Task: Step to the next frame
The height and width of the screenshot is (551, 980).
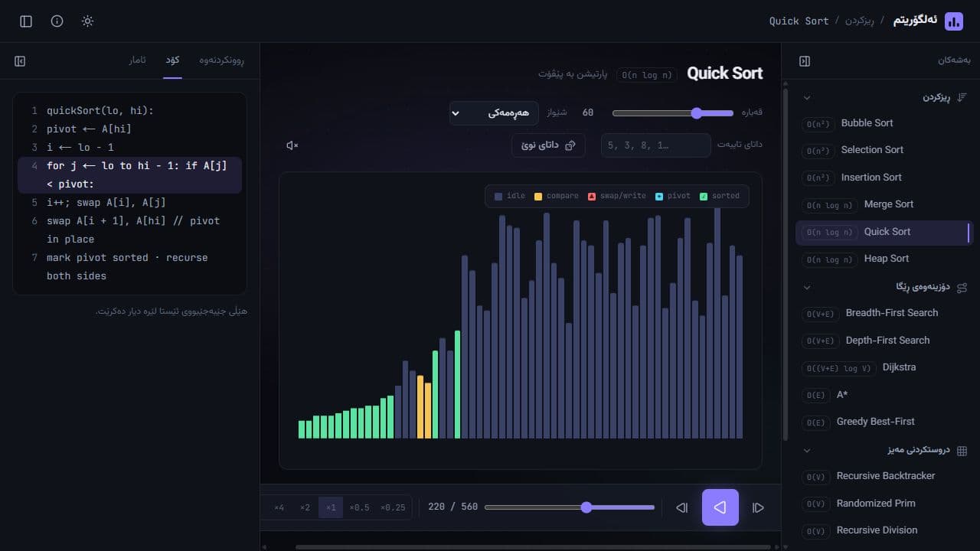Action: pos(682,507)
